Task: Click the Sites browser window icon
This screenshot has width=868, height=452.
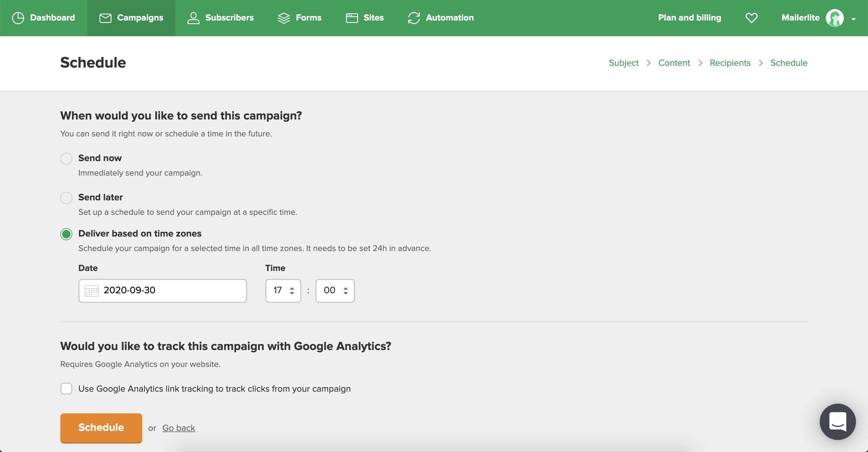Action: click(352, 18)
